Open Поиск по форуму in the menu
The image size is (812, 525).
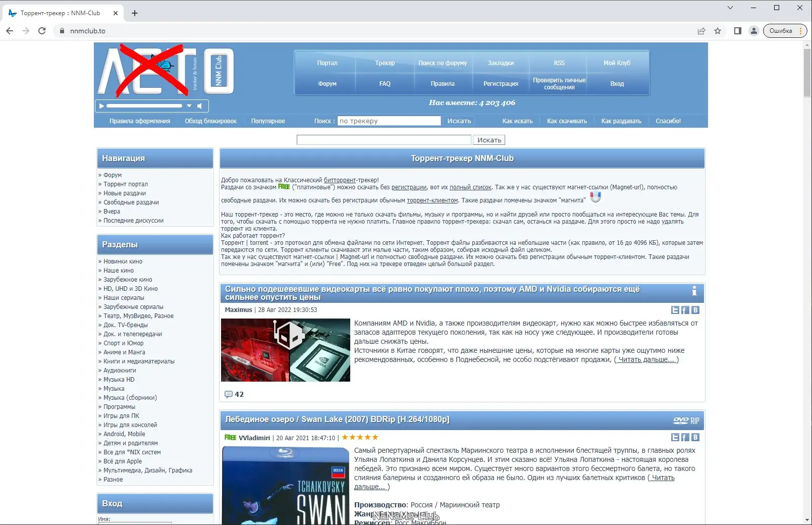point(443,63)
